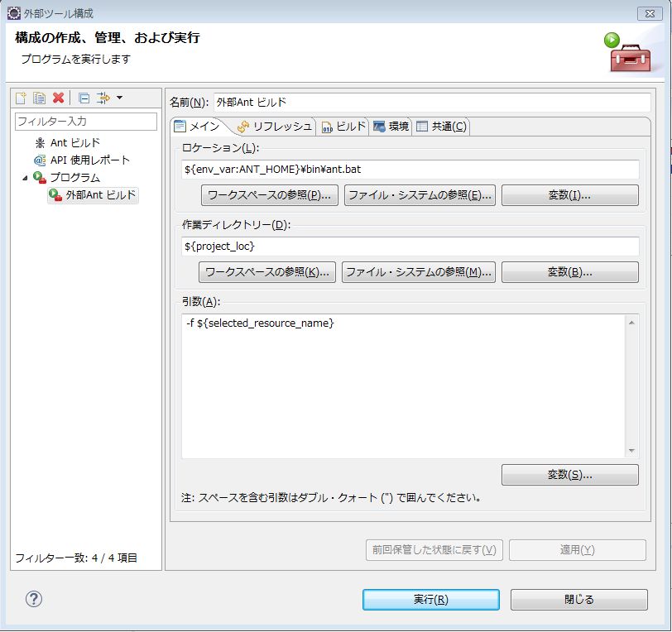Open help via the question mark icon
Image resolution: width=672 pixels, height=632 pixels.
click(31, 600)
